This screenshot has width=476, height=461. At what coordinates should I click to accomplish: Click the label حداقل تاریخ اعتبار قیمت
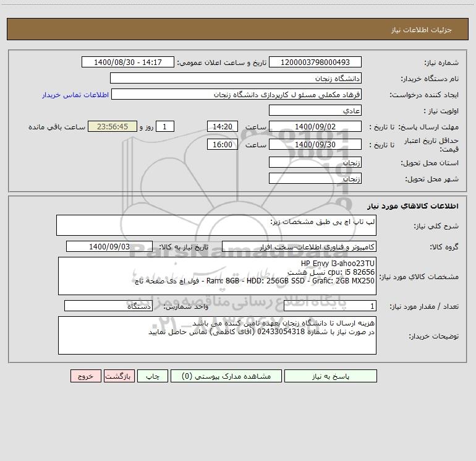point(431,145)
